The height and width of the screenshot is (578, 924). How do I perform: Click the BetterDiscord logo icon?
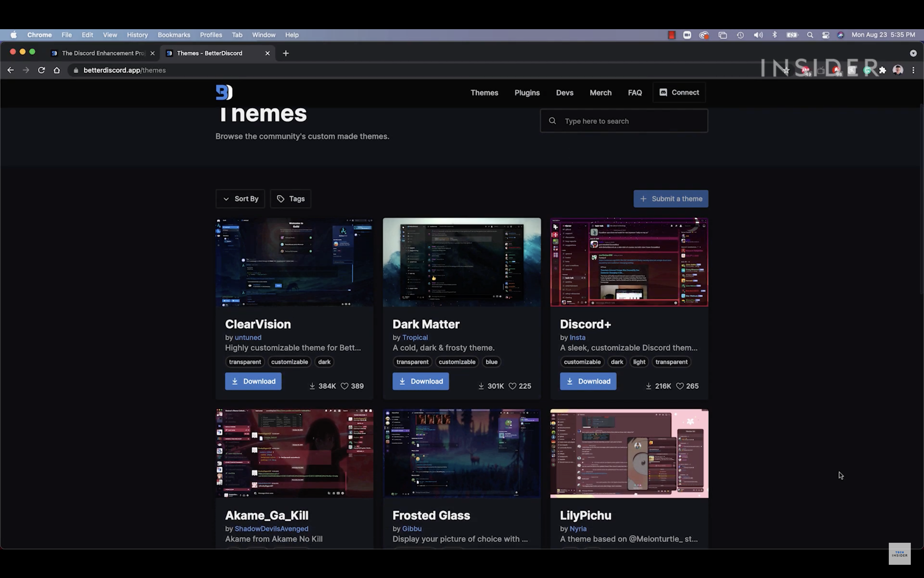[224, 92]
